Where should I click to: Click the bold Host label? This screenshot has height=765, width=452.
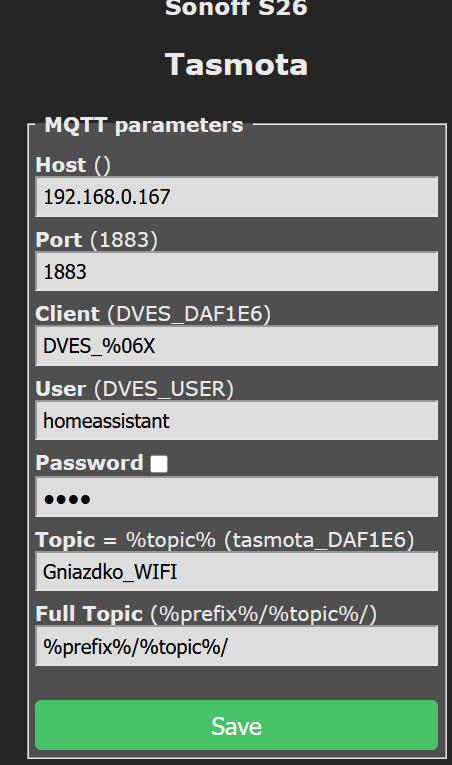[61, 165]
